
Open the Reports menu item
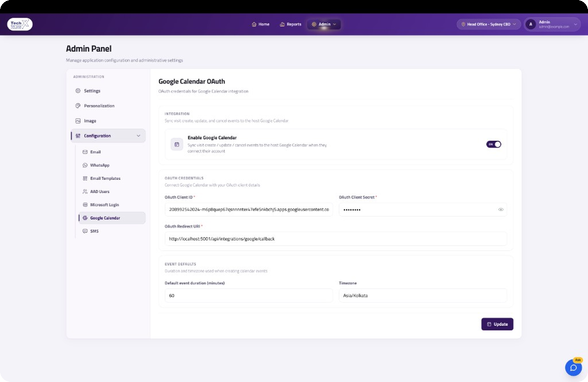coord(291,24)
